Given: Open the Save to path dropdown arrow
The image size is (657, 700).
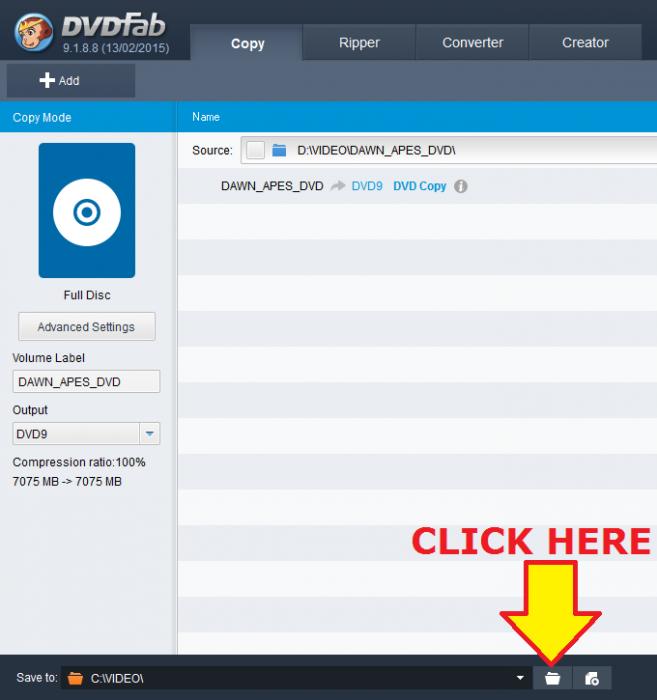Looking at the screenshot, I should 520,678.
